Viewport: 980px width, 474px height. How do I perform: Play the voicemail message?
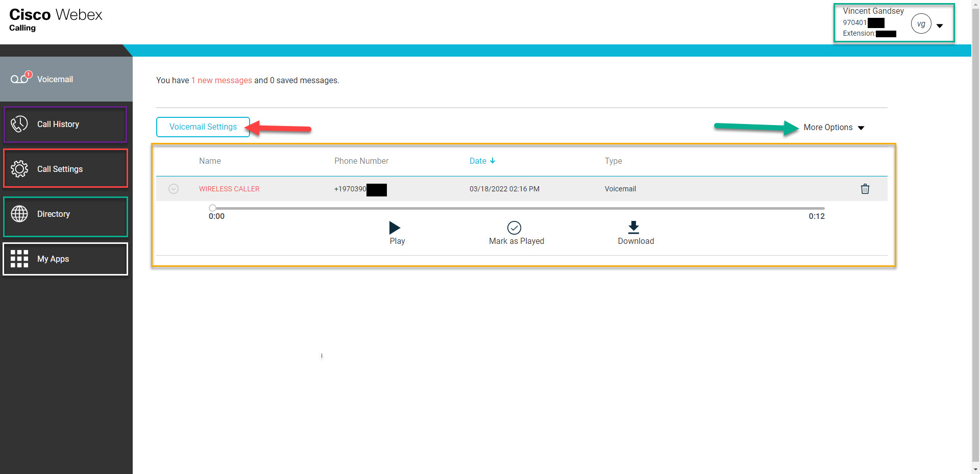[x=397, y=233]
